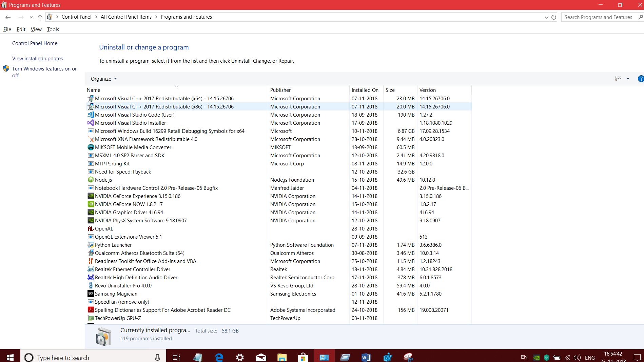Screen dimensions: 644x362
Task: Open the Tools menu
Action: coord(53,29)
